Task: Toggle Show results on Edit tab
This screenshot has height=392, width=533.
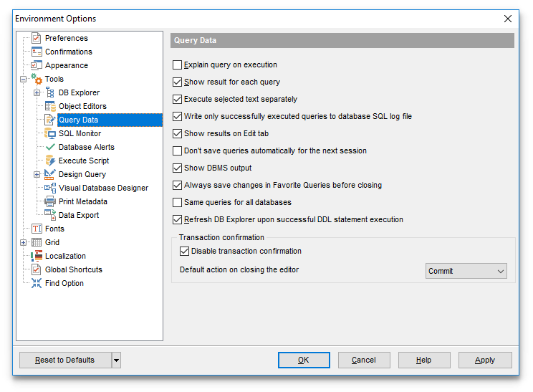Action: click(177, 133)
